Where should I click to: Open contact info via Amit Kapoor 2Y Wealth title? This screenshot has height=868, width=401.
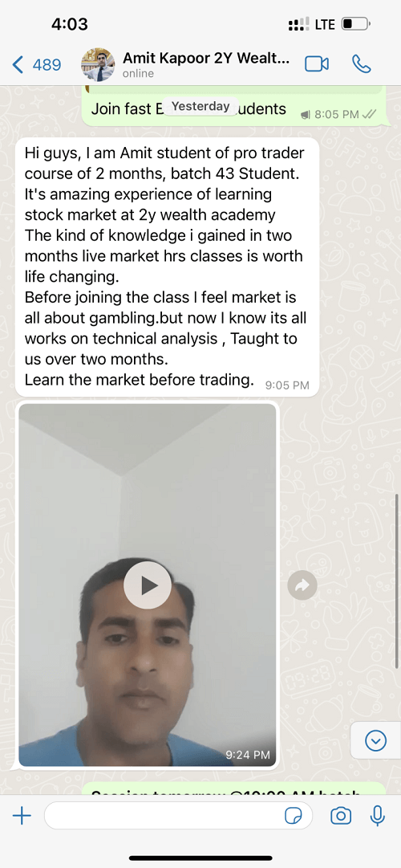[x=206, y=58]
